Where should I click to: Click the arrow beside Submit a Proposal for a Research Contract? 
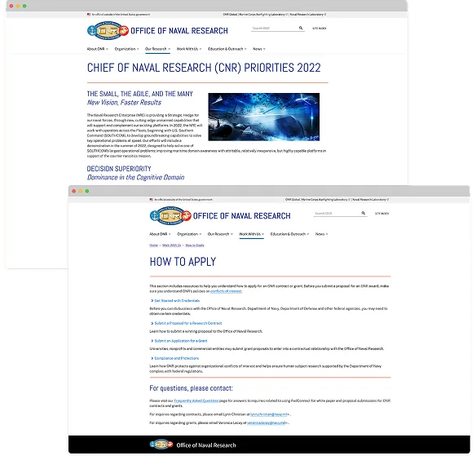[152, 323]
